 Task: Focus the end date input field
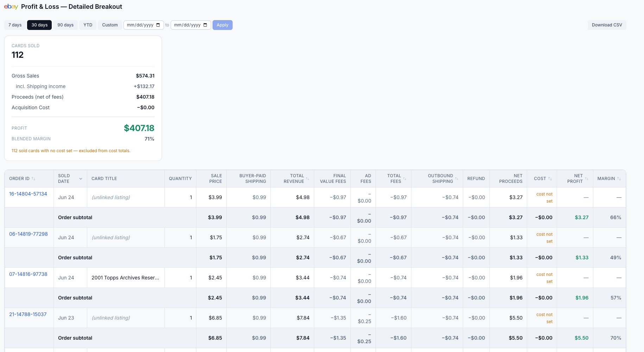191,25
